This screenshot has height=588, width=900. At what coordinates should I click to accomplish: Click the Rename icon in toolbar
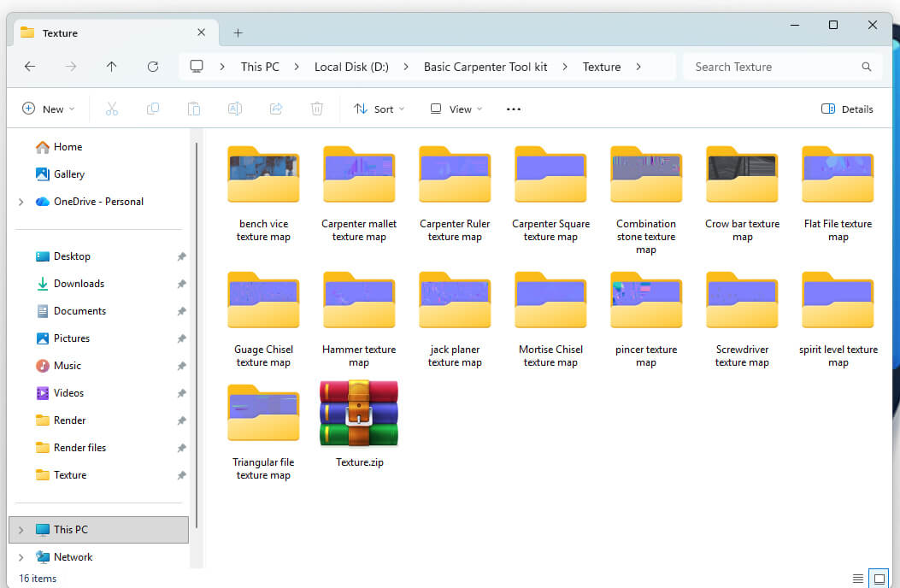click(x=235, y=109)
